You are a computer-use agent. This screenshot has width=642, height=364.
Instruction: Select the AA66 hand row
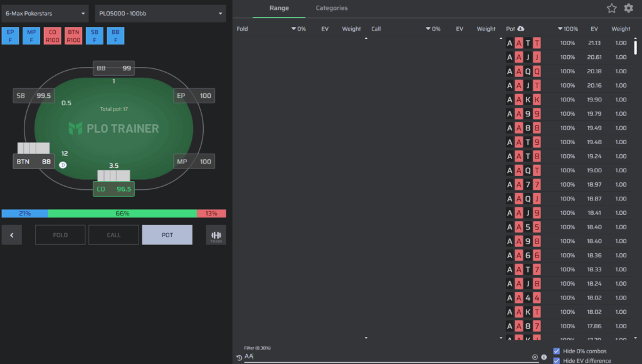(568, 255)
